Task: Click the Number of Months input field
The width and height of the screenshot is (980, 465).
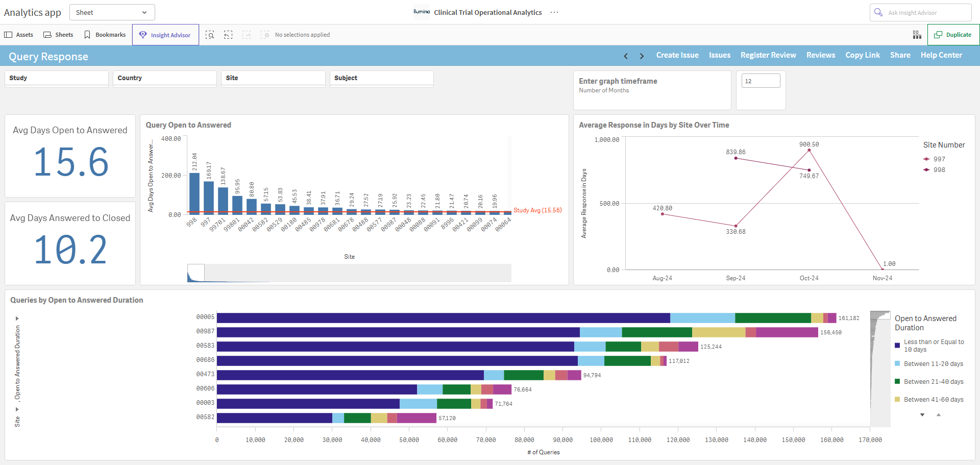Action: (761, 81)
